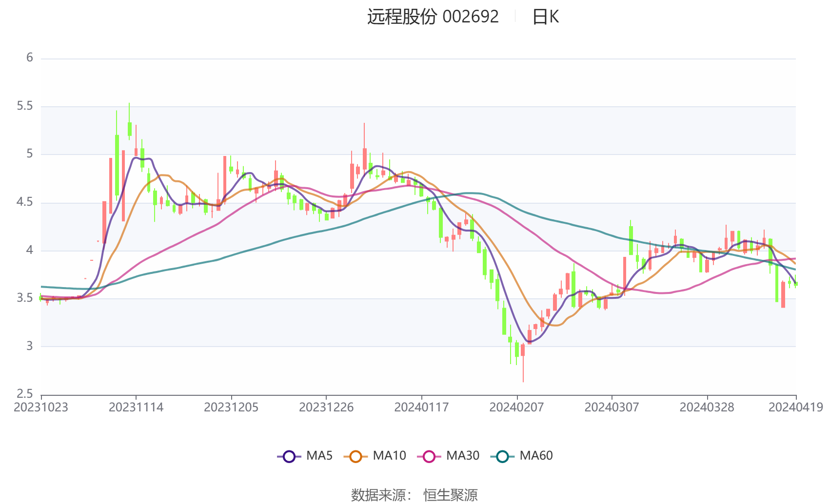The width and height of the screenshot is (829, 504).
Task: Toggle the MA60 legend series
Action: pyautogui.click(x=522, y=456)
